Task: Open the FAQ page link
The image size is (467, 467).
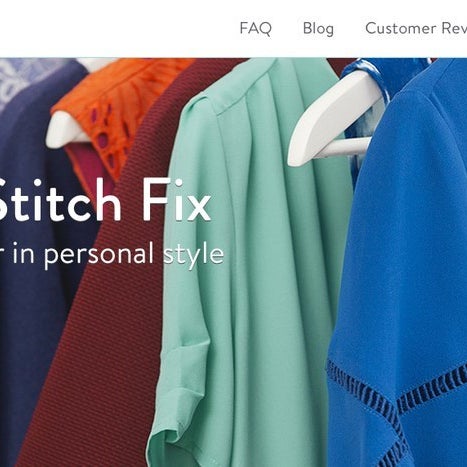Action: click(x=255, y=28)
